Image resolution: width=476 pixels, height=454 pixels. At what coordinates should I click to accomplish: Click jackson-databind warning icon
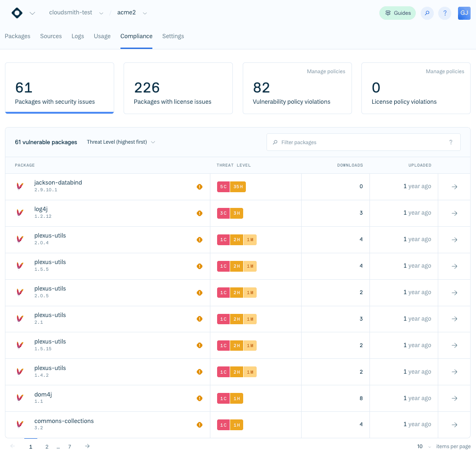pos(200,187)
